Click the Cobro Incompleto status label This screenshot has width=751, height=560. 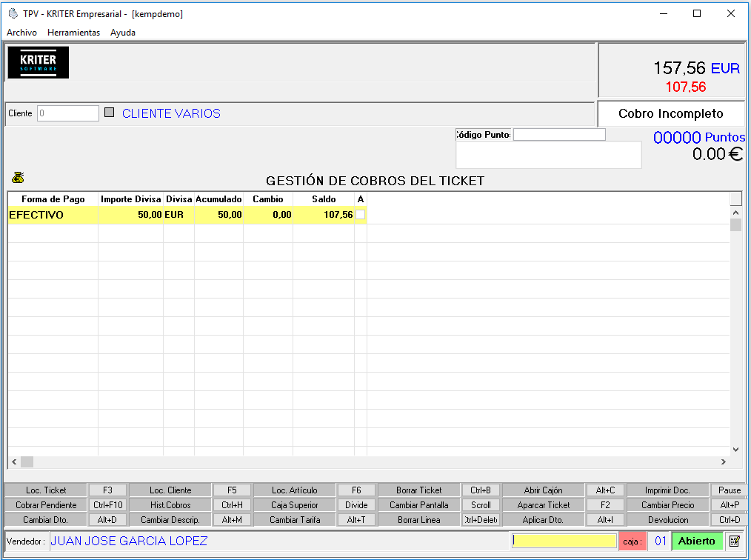pyautogui.click(x=670, y=113)
